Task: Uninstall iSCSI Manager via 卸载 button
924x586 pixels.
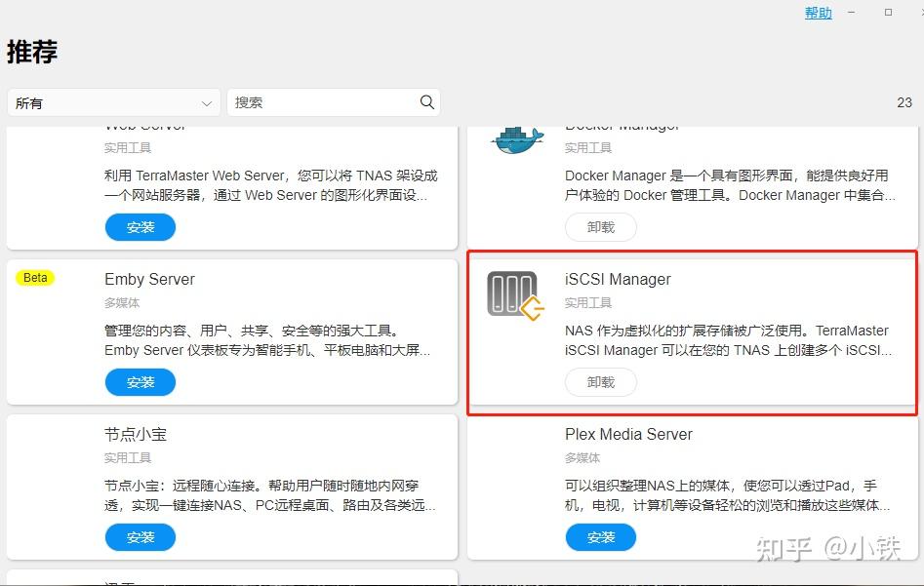Action: tap(600, 381)
